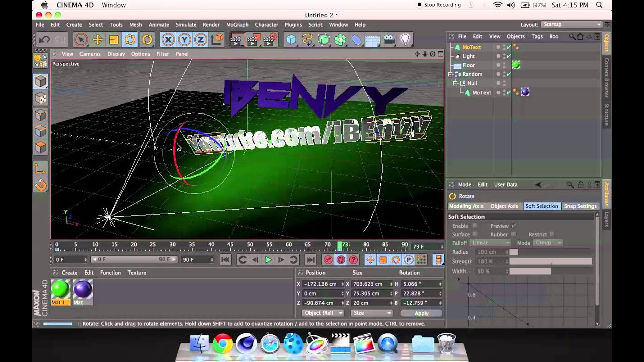Screen dimensions: 644x362
Task: Check the Rubber option
Action: 514,235
